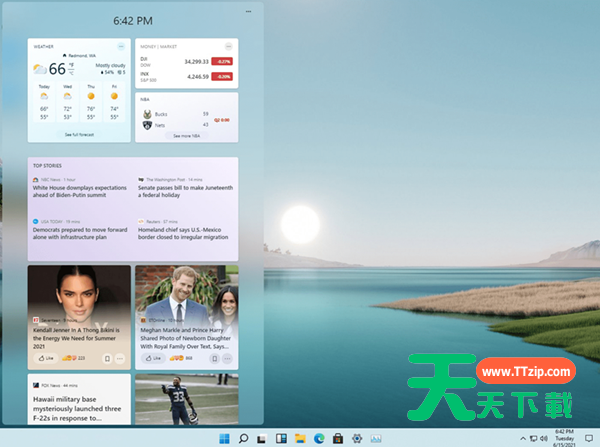The width and height of the screenshot is (600, 447).
Task: Open Weather widget more options menu
Action: (121, 47)
